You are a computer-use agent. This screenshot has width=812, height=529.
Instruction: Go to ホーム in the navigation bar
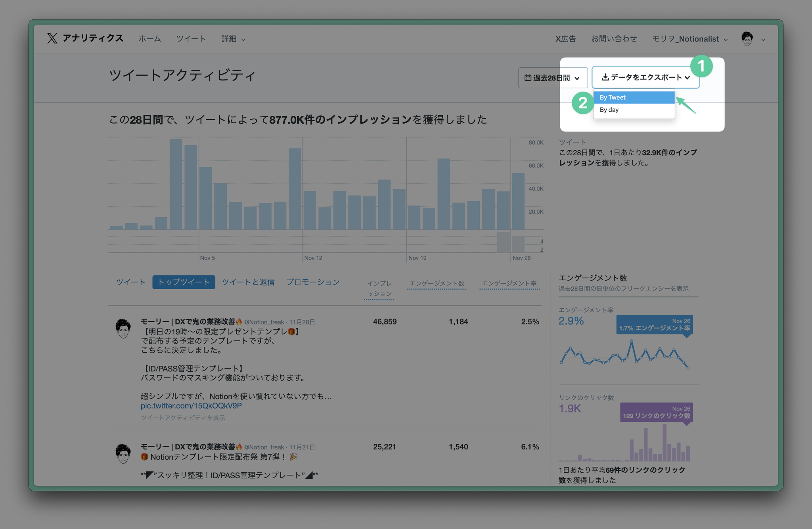149,39
